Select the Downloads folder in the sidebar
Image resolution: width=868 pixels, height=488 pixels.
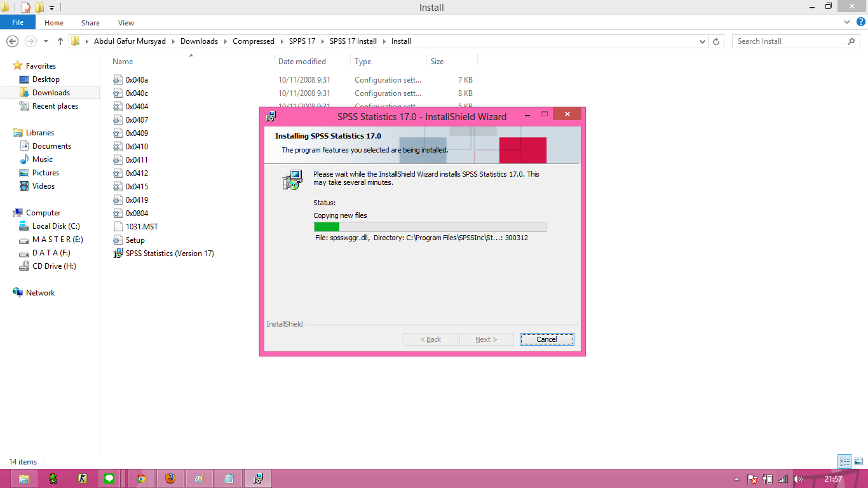pos(50,92)
